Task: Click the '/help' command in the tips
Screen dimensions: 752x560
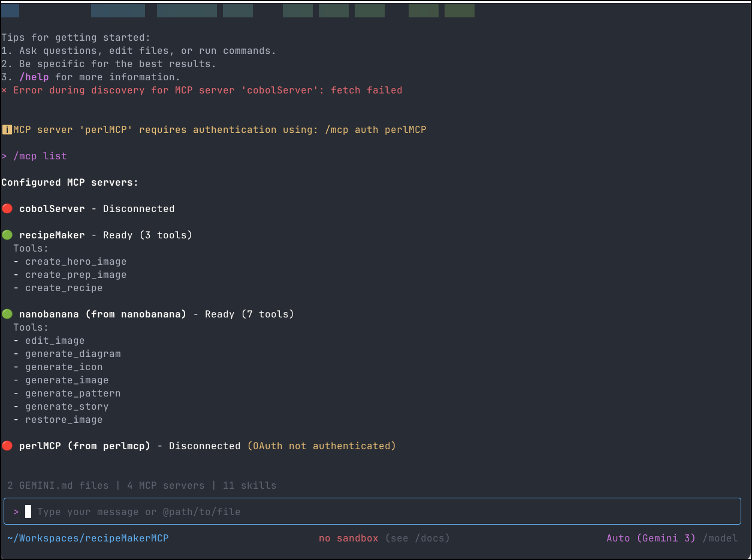Action: (34, 77)
